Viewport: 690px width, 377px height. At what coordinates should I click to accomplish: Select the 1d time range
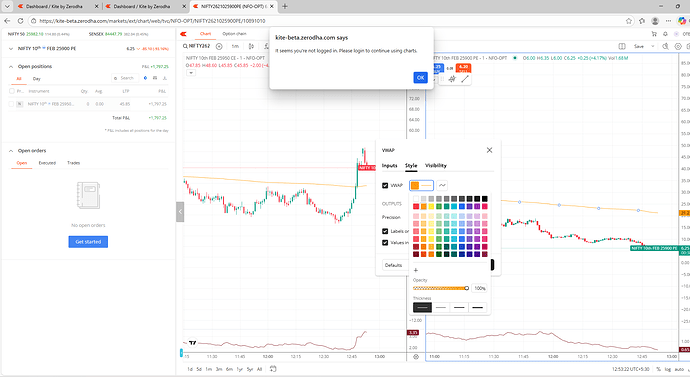tap(190, 369)
